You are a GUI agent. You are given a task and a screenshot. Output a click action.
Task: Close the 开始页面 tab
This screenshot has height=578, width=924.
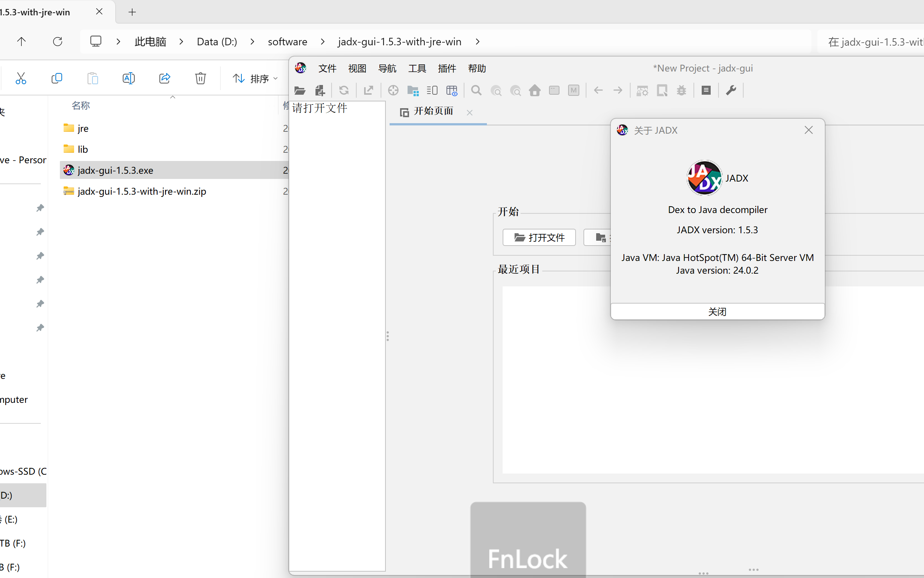(x=470, y=112)
